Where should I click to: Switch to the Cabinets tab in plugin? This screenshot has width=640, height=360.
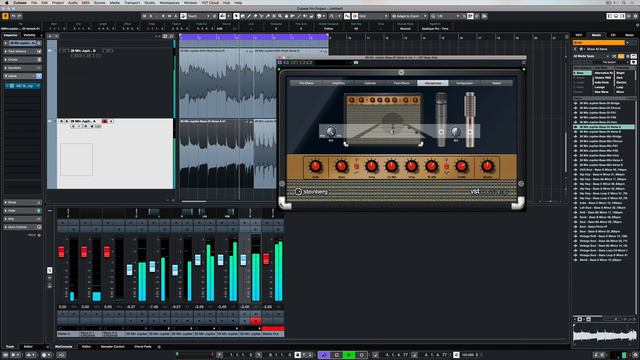(x=370, y=83)
